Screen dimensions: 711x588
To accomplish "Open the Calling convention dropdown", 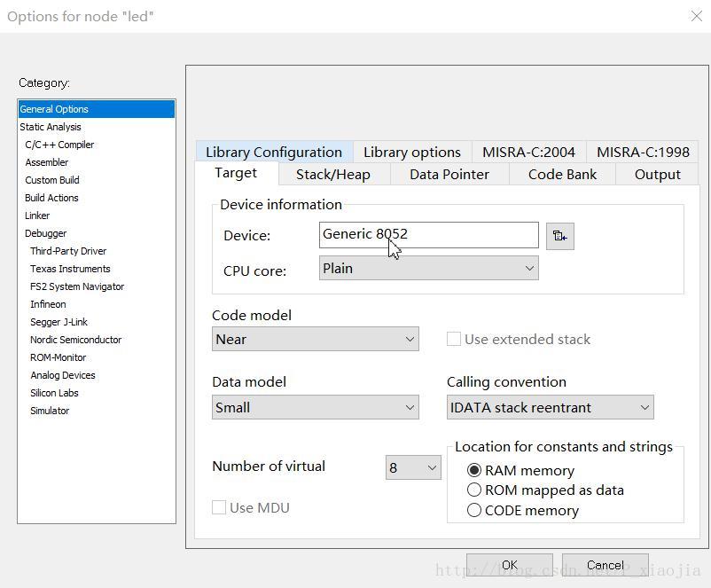I will pos(550,407).
